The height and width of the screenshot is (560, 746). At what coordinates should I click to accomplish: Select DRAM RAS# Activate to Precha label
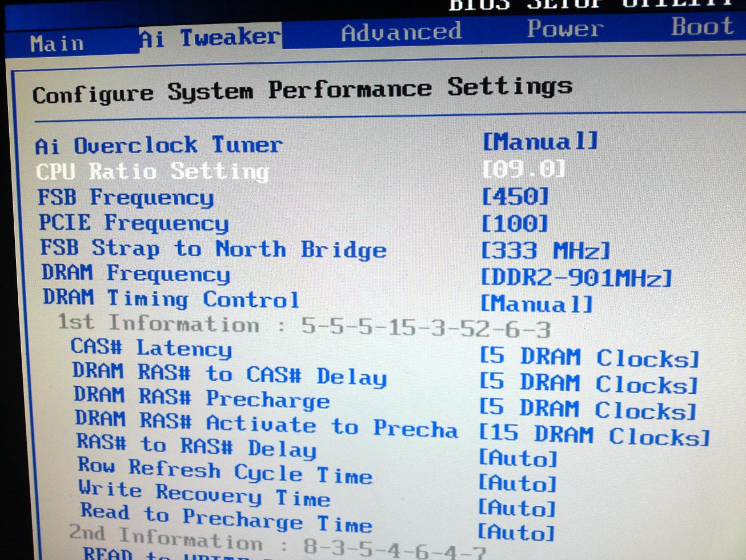click(266, 424)
